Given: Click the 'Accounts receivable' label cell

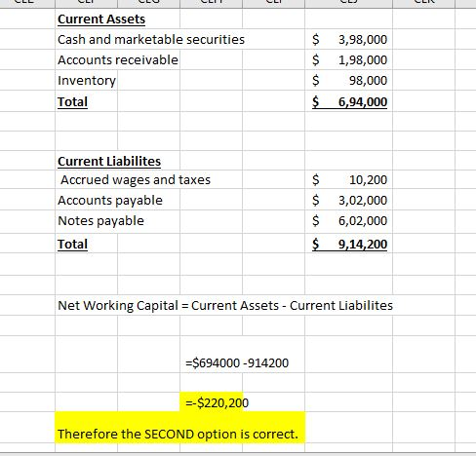Looking at the screenshot, I should coord(118,60).
